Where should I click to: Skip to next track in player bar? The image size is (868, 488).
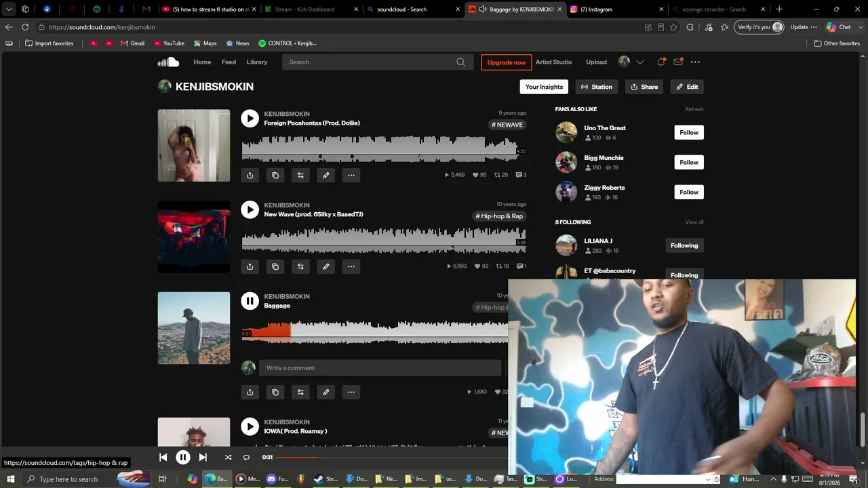point(203,457)
